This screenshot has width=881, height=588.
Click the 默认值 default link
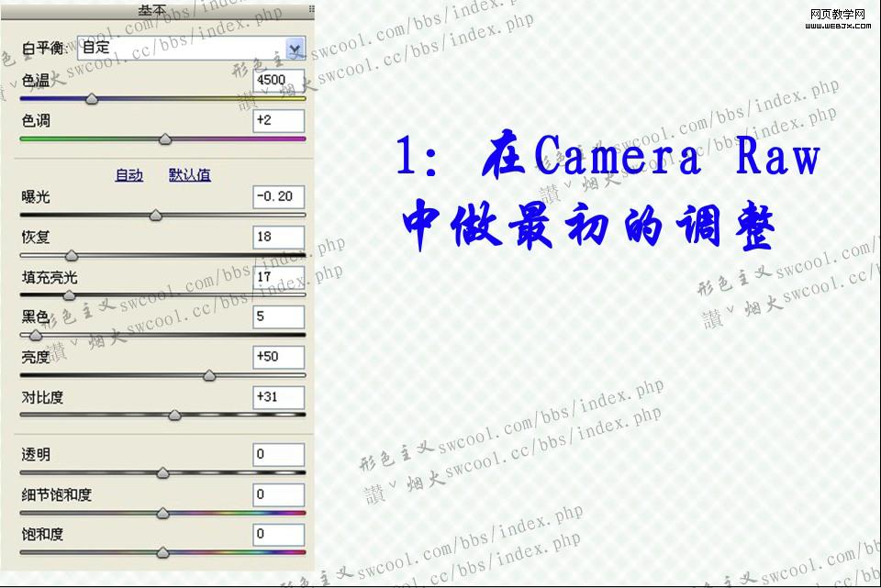tap(190, 175)
